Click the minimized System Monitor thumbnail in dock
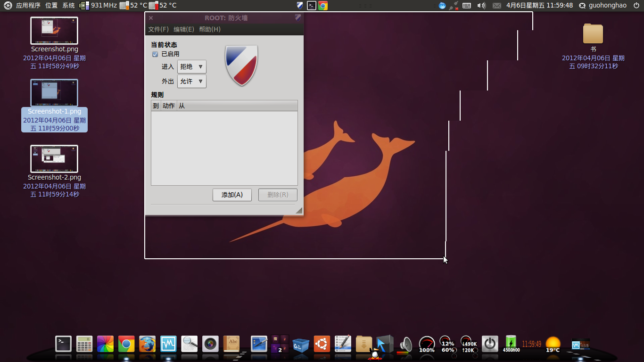The image size is (644, 362). click(581, 345)
